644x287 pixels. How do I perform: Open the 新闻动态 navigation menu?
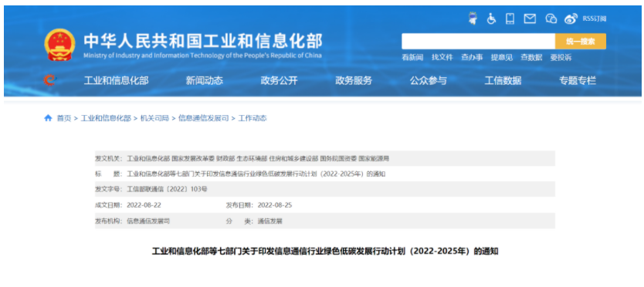point(205,80)
